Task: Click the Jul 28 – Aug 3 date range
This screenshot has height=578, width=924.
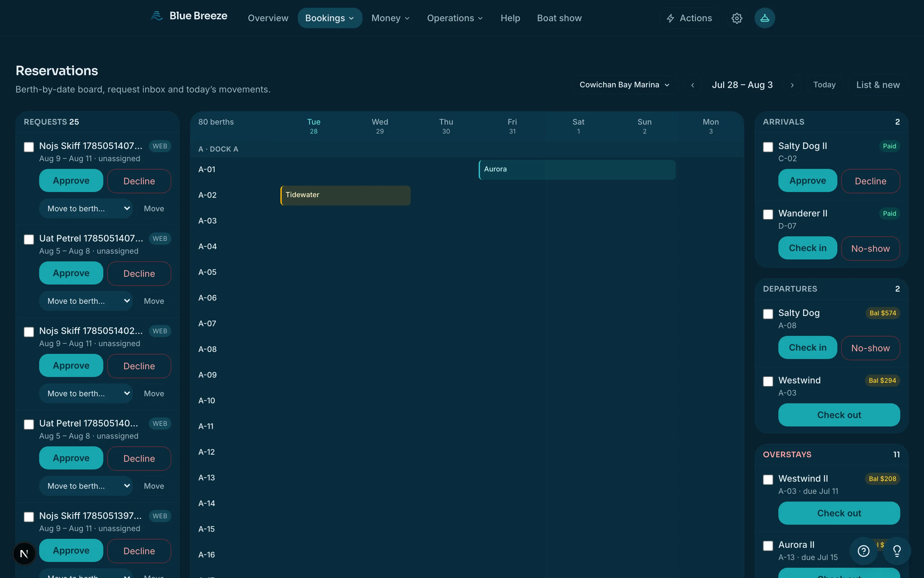Action: tap(742, 85)
